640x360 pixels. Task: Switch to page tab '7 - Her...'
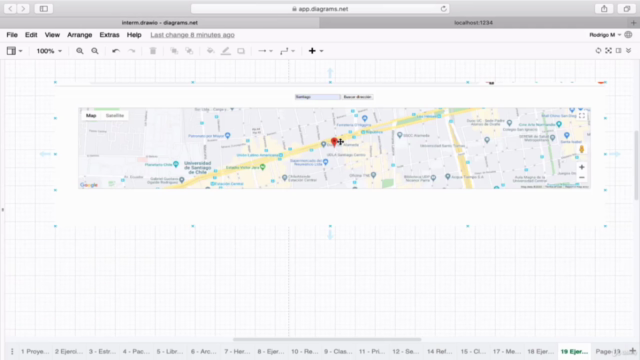pos(237,351)
